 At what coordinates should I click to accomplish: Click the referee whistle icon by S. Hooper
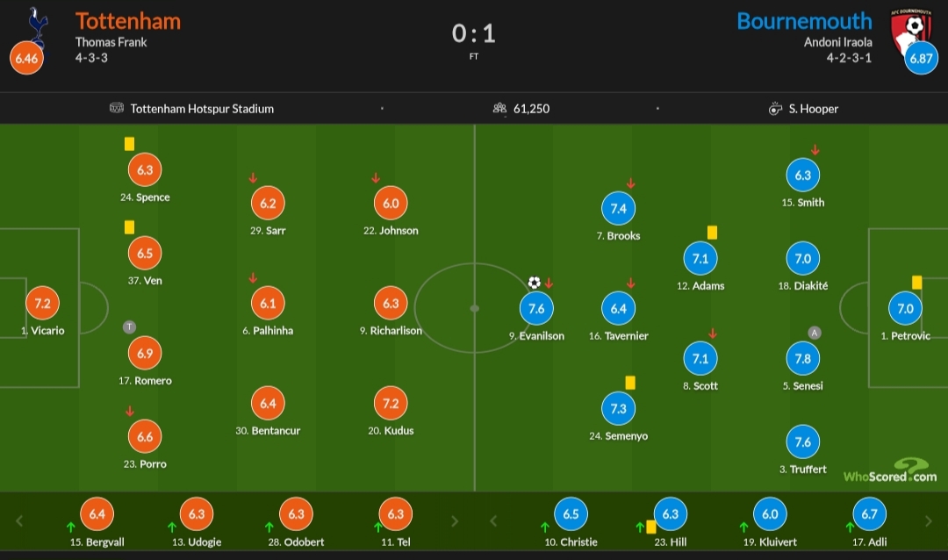point(775,109)
